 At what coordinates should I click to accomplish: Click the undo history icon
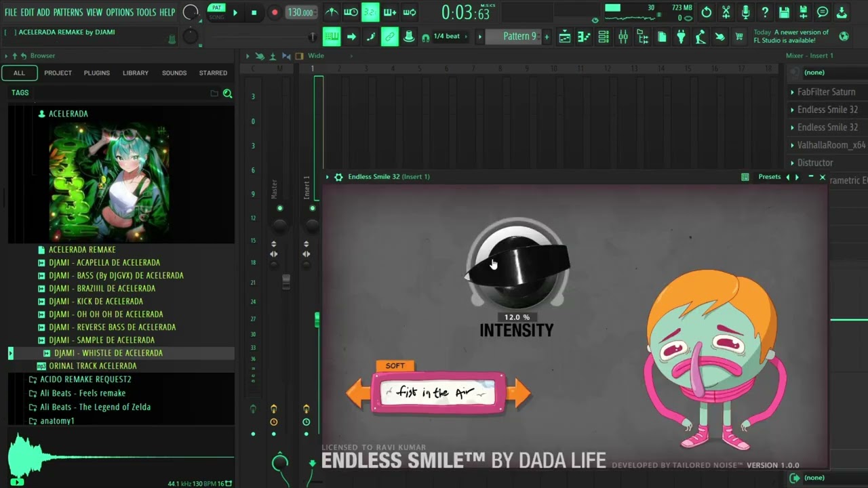[x=706, y=12]
